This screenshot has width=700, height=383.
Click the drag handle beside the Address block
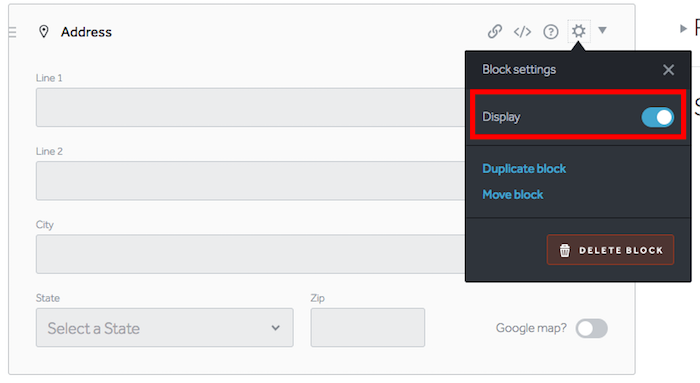click(12, 32)
